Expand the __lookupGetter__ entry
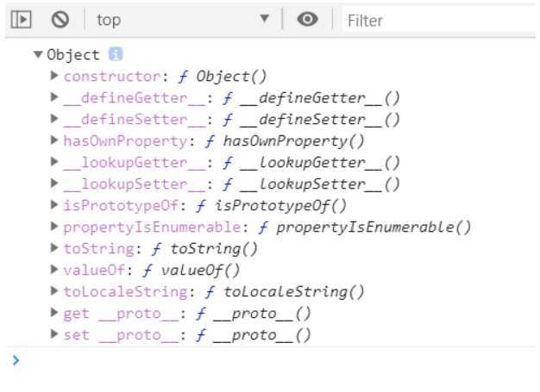Viewport: 540px width, 392px height. pos(55,163)
